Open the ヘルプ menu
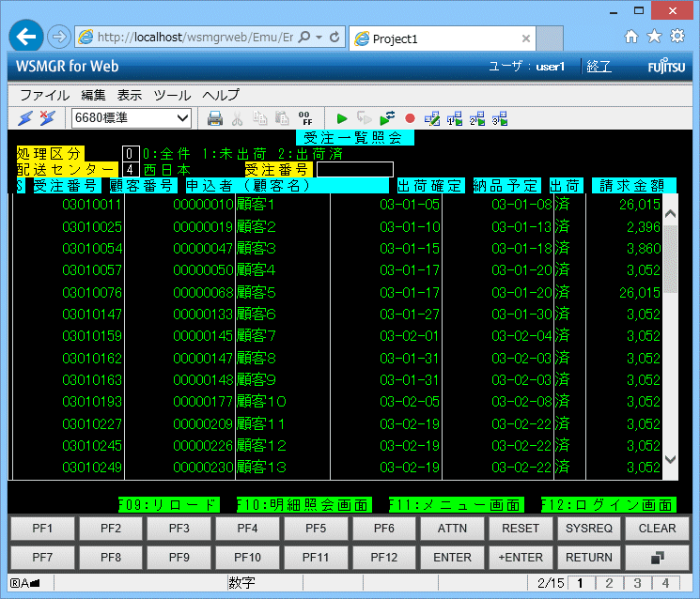 [x=221, y=95]
